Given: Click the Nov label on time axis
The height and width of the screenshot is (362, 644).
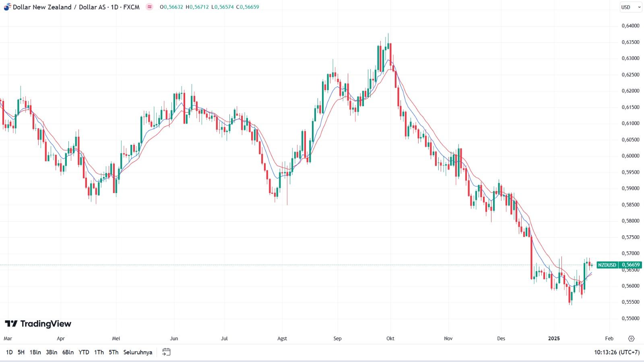Looking at the screenshot, I should 448,339.
